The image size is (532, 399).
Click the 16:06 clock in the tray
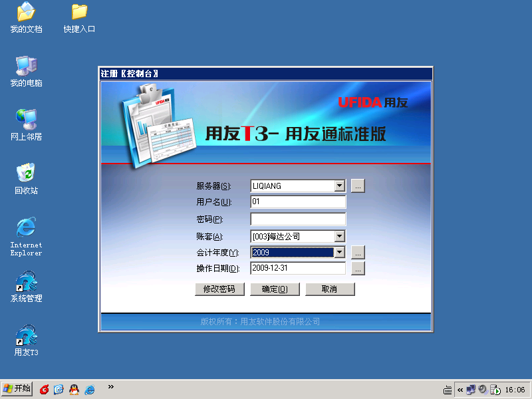click(x=515, y=390)
